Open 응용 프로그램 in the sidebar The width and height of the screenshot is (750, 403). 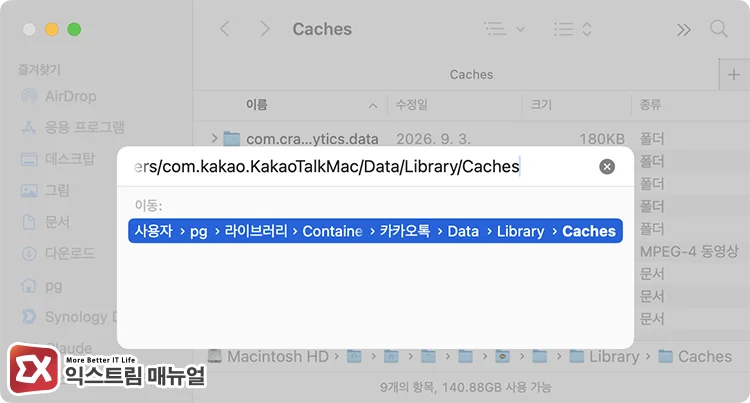[73, 127]
